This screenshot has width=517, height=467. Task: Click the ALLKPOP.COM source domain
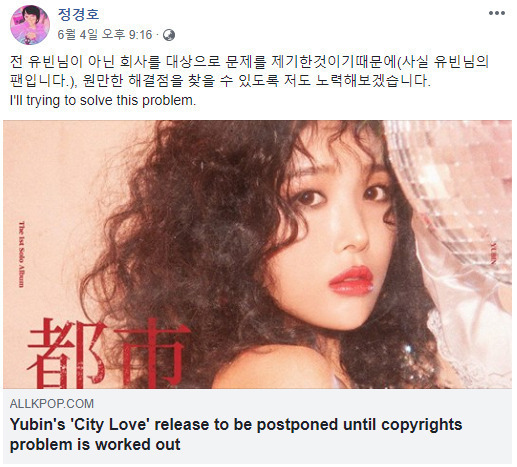(x=52, y=404)
